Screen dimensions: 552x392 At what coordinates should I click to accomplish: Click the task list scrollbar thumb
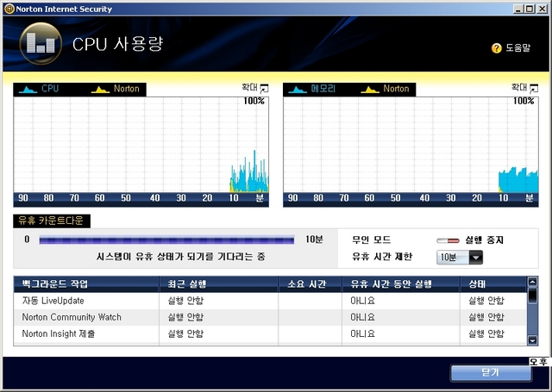[x=533, y=296]
